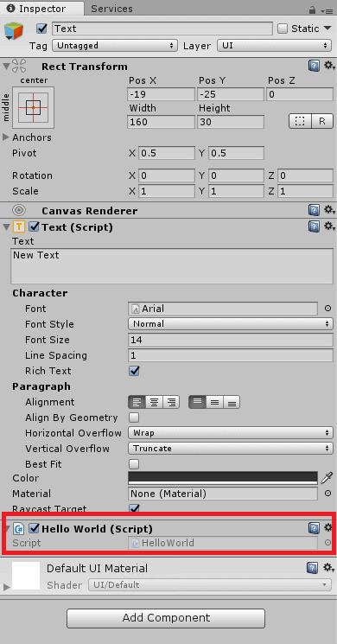
Task: Click the Pos Y field
Action: tap(231, 95)
